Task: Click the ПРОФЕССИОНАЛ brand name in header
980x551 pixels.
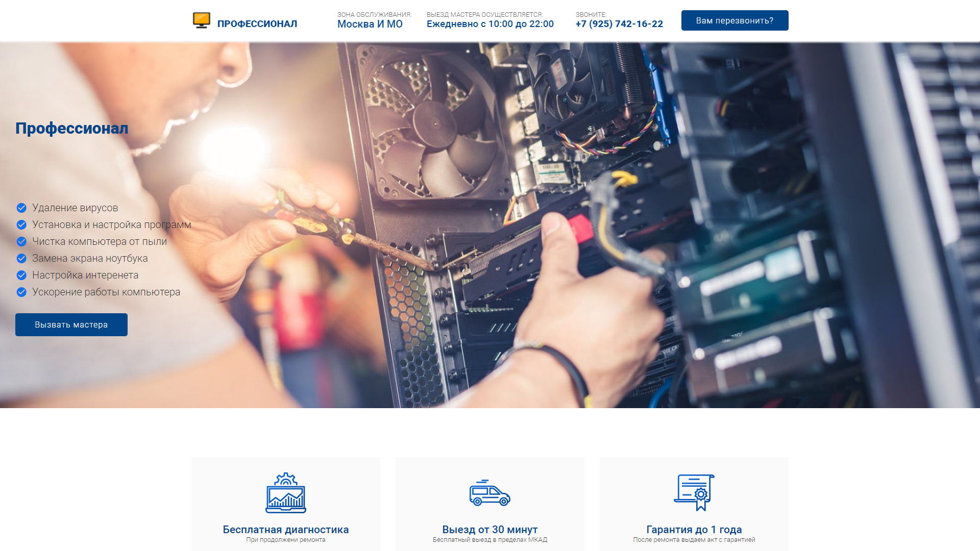Action: 257,24
